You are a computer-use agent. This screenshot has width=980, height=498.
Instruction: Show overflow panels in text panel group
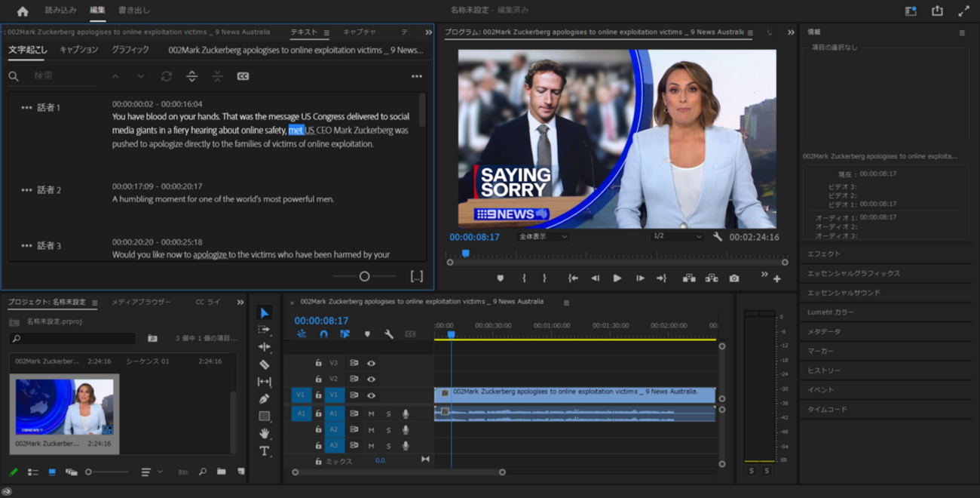428,32
